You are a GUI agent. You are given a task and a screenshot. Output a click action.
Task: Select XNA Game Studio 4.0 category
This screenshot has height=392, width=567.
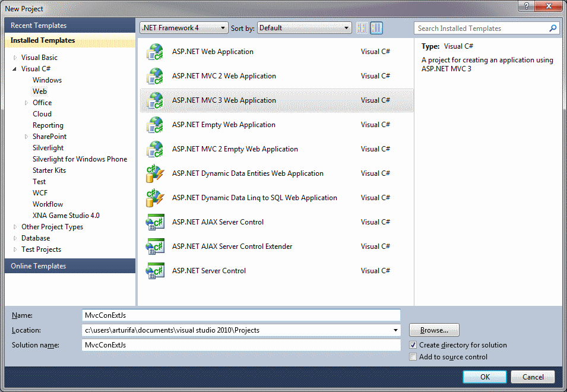66,216
